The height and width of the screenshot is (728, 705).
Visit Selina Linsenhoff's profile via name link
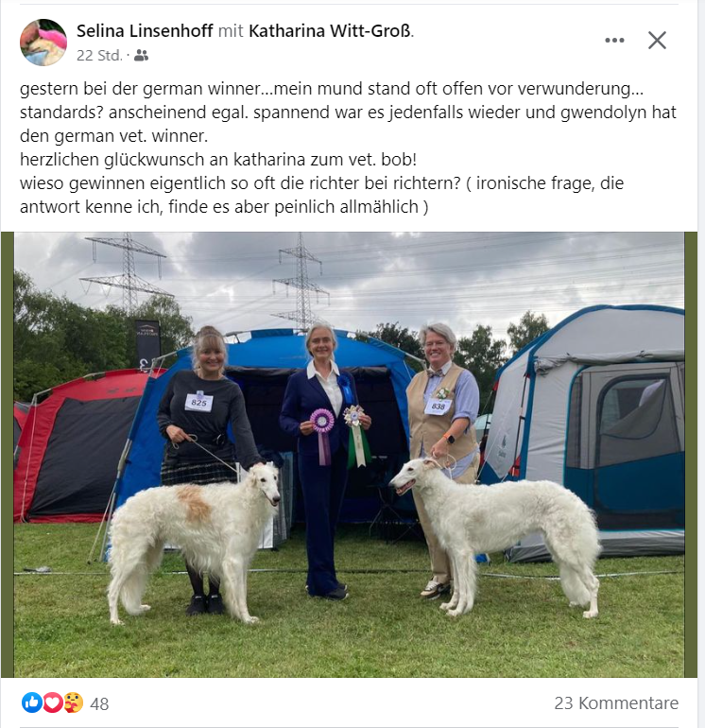click(x=145, y=31)
